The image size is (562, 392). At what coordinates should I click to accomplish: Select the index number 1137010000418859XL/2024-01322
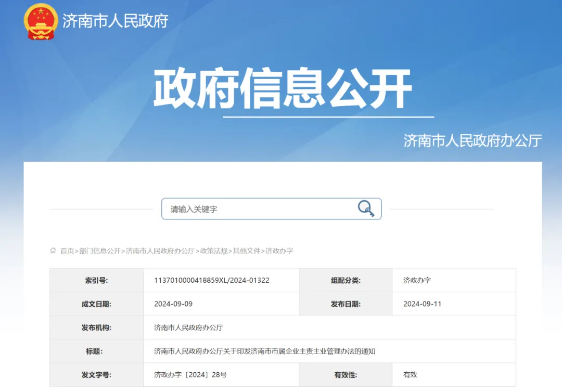(x=212, y=280)
